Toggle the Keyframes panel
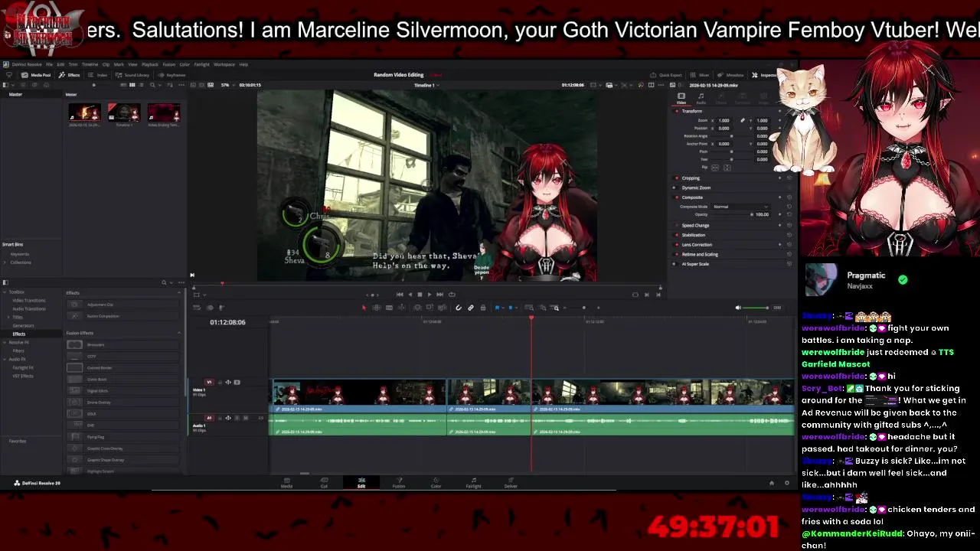The height and width of the screenshot is (551, 980). tap(171, 75)
